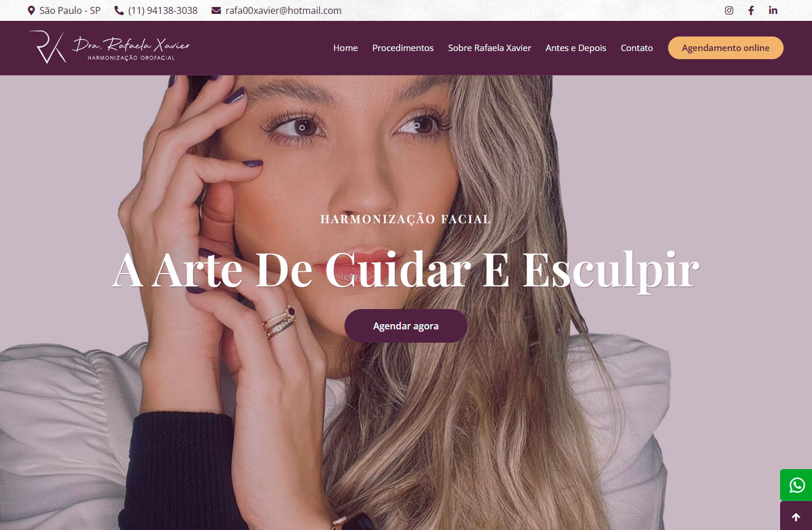Click the rafa00xavier@hotmail.com email link
Screen dimensions: 812x530
[x=284, y=10]
